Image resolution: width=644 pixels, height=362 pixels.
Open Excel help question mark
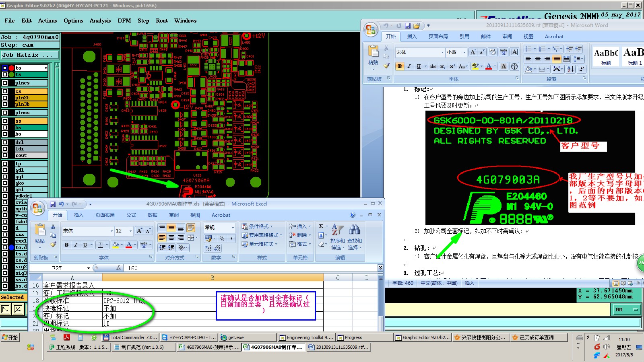pos(353,215)
